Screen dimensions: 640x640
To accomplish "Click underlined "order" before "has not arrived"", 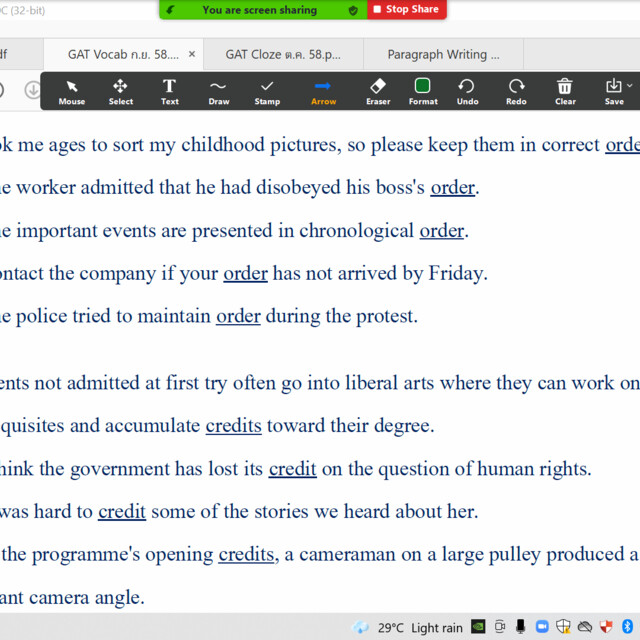I will pos(245,273).
